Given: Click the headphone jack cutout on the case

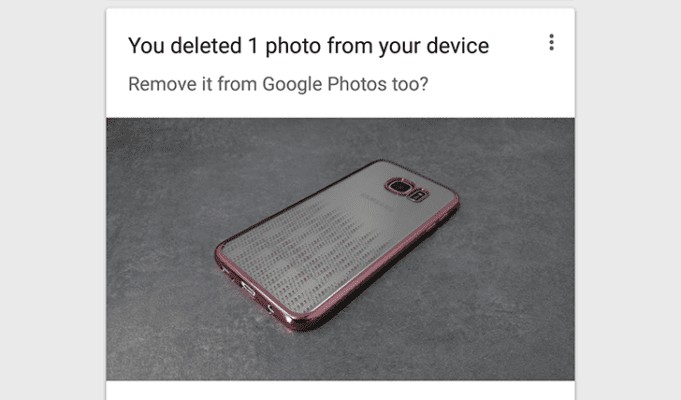Looking at the screenshot, I should pos(271,309).
